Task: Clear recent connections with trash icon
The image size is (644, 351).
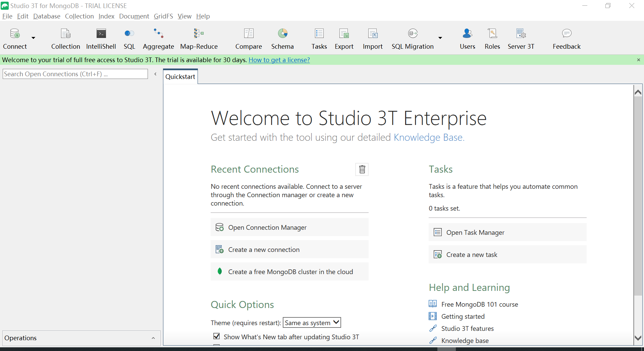Action: click(362, 169)
